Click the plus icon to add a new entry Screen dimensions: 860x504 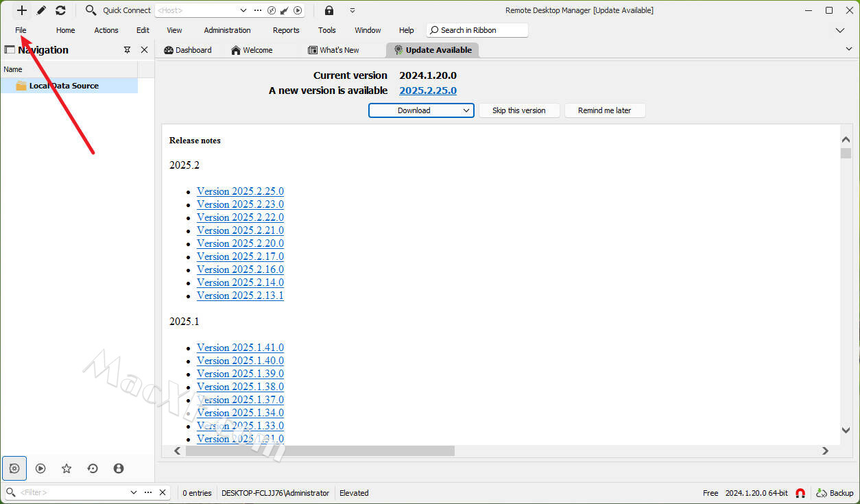point(22,10)
